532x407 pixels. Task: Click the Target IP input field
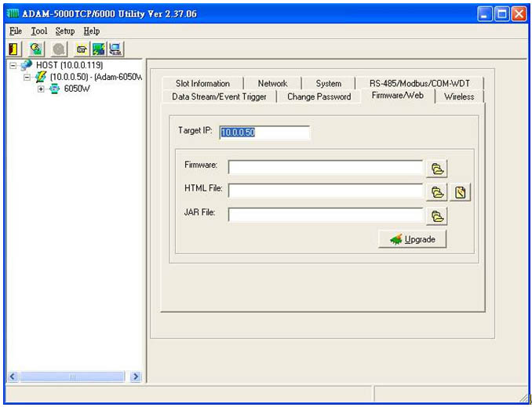pyautogui.click(x=264, y=133)
